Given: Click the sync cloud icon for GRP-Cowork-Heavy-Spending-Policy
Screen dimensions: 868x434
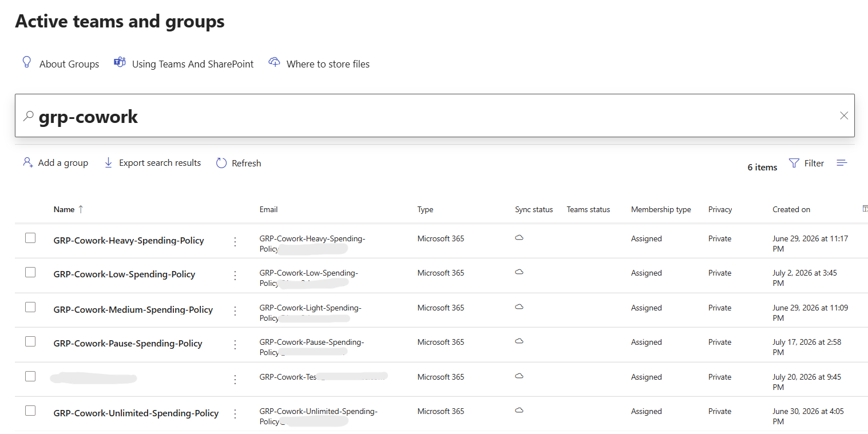Looking at the screenshot, I should click(520, 238).
